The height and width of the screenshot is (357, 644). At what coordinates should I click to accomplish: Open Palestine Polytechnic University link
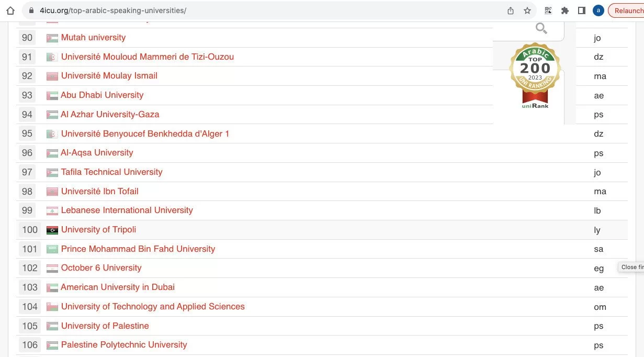click(124, 345)
